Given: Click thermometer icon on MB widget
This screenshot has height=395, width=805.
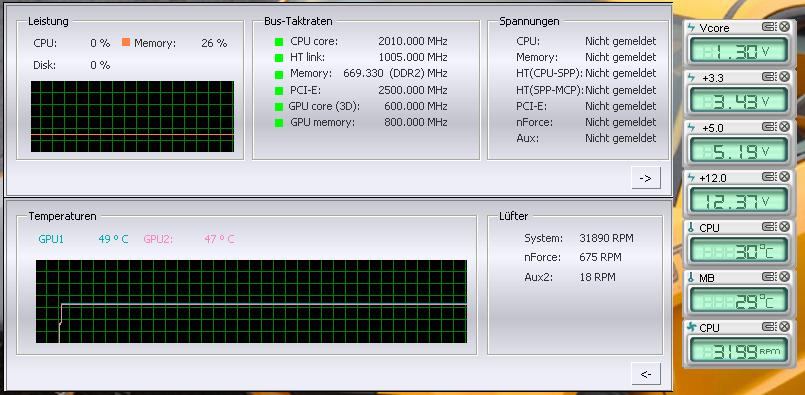Looking at the screenshot, I should pos(691,277).
